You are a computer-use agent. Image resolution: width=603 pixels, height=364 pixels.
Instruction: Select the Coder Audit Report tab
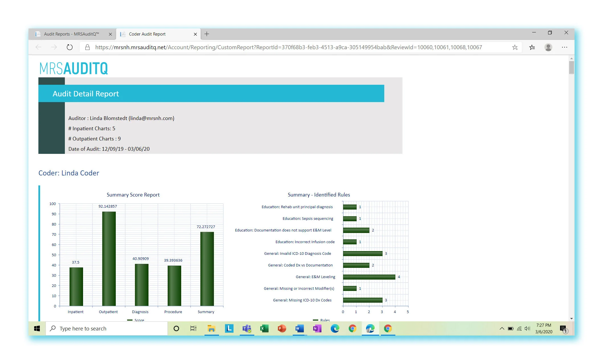pos(155,34)
